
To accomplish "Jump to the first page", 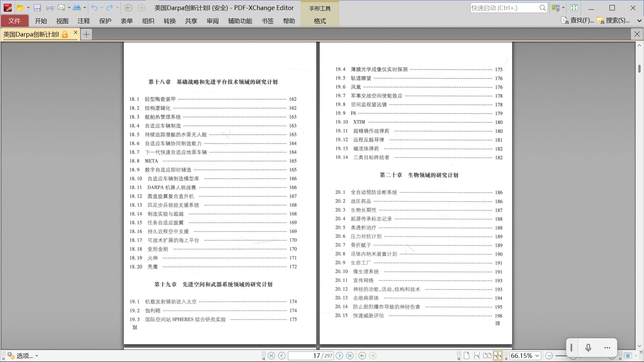I will [271, 356].
